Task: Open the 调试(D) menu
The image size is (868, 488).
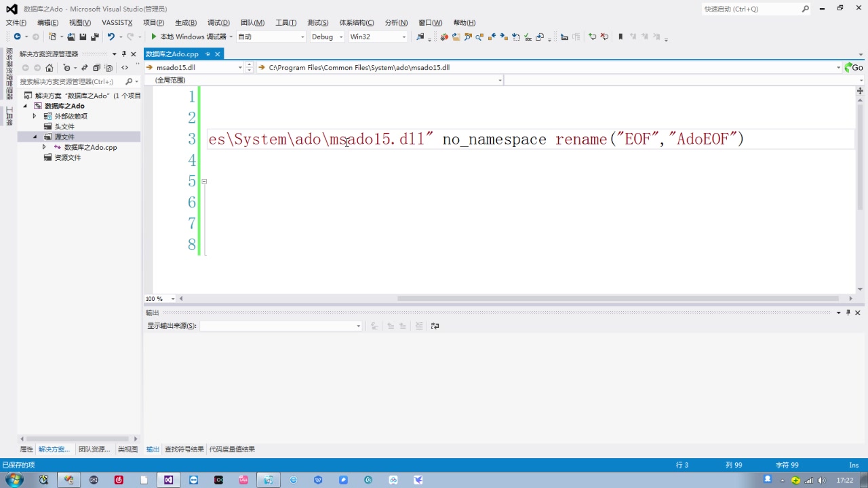Action: pyautogui.click(x=218, y=22)
